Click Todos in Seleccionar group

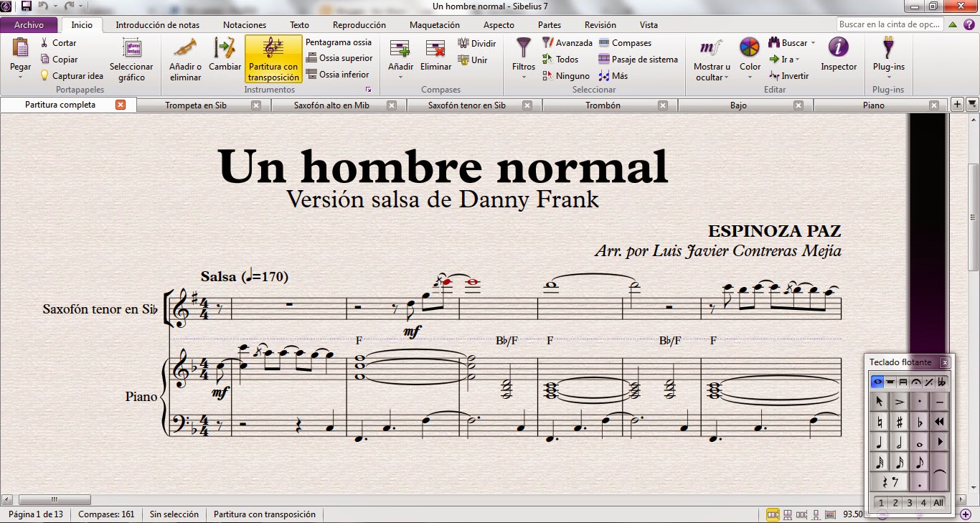pyautogui.click(x=560, y=60)
